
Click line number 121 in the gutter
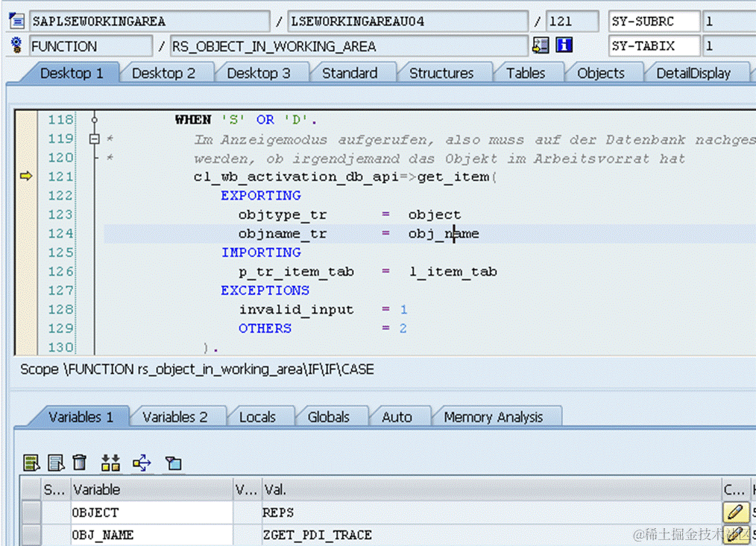[60, 177]
